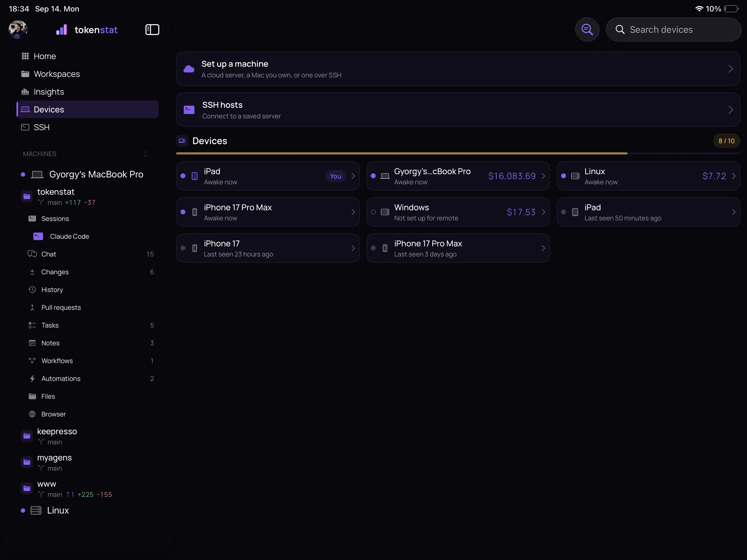747x560 pixels.
Task: Click the terminal icon on SSH hosts
Action: click(x=189, y=110)
